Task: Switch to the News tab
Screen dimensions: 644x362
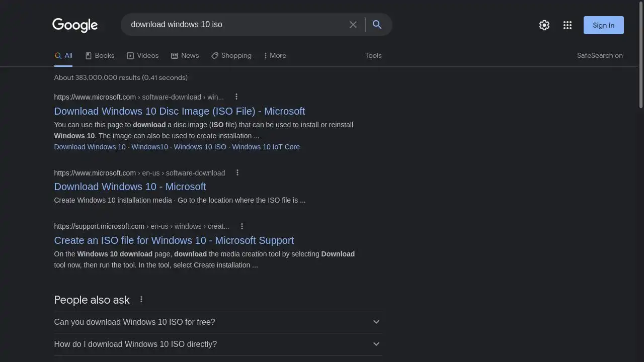Action: pos(185,56)
